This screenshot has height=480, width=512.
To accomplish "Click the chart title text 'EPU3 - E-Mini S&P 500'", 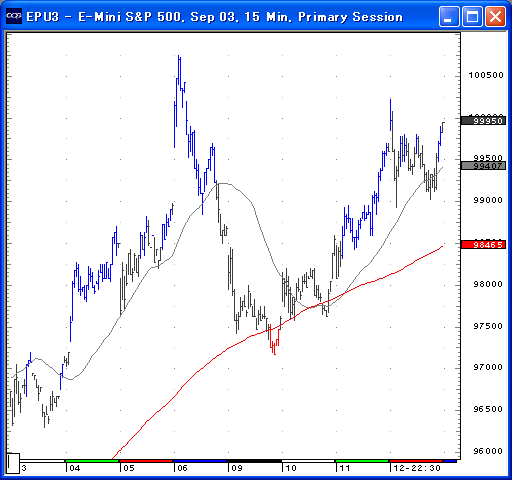I will (105, 17).
